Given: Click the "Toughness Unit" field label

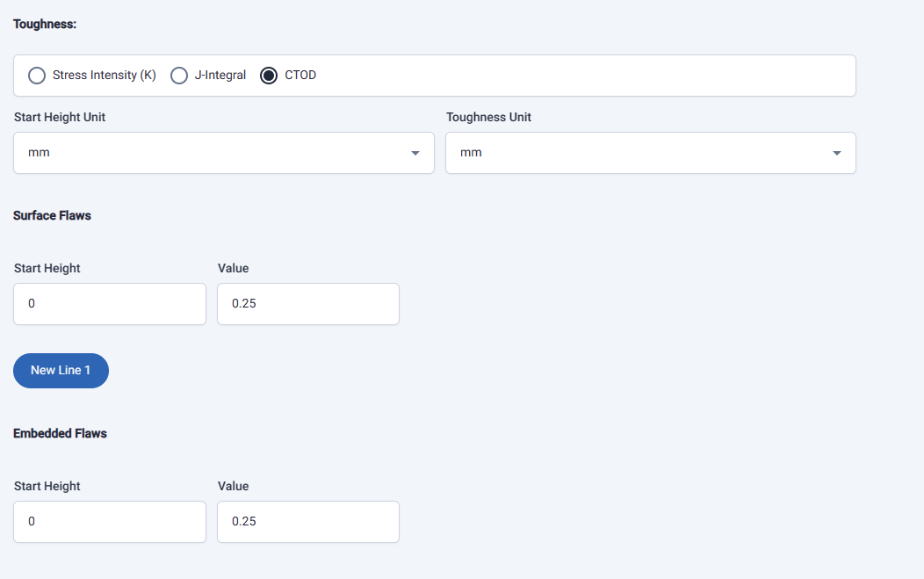Looking at the screenshot, I should [488, 117].
